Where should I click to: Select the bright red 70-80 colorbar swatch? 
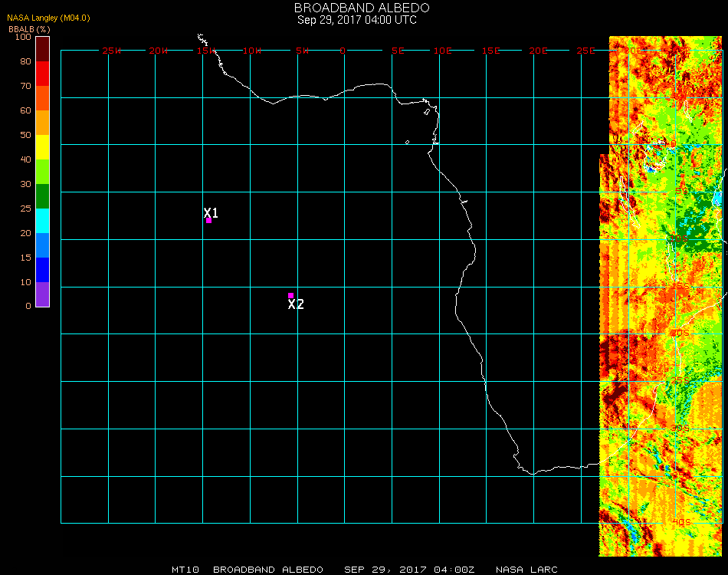pos(43,74)
